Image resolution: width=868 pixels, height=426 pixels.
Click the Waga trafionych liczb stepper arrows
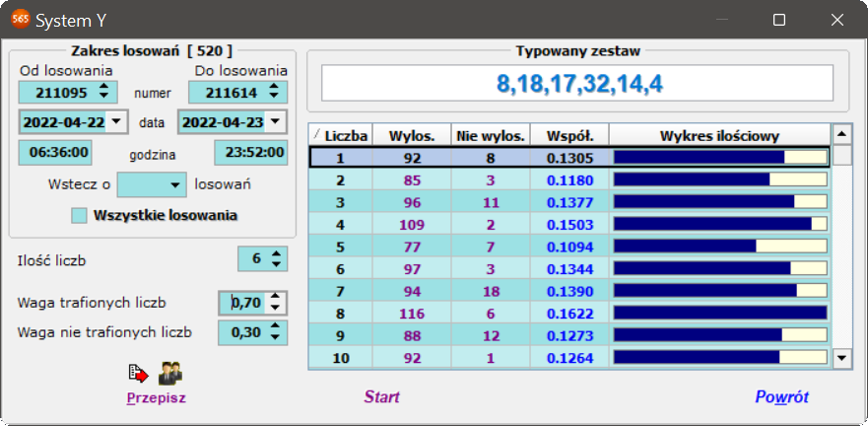[277, 303]
